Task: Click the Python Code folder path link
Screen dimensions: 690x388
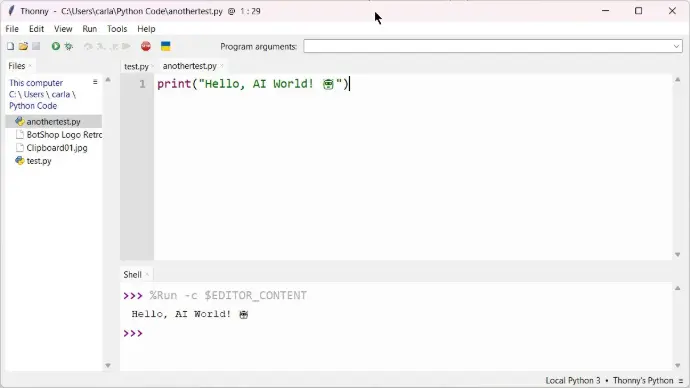Action: tap(33, 106)
